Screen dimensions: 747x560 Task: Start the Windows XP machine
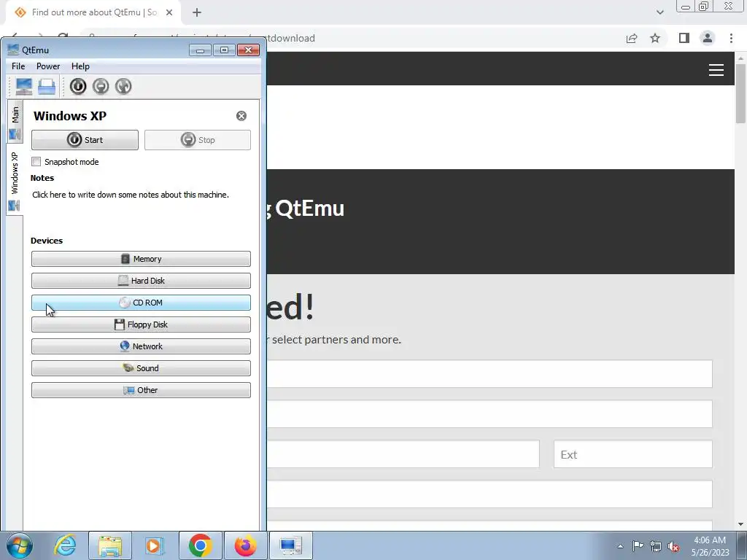(85, 140)
